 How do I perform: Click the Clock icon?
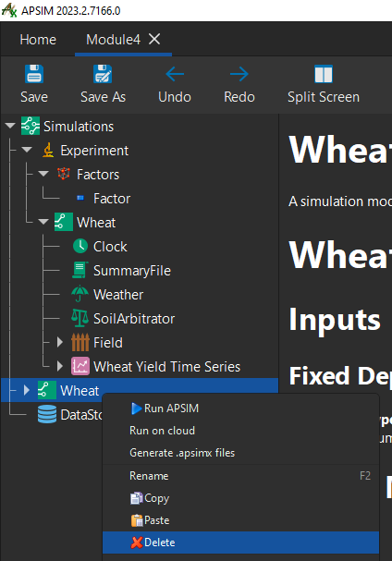pos(80,246)
